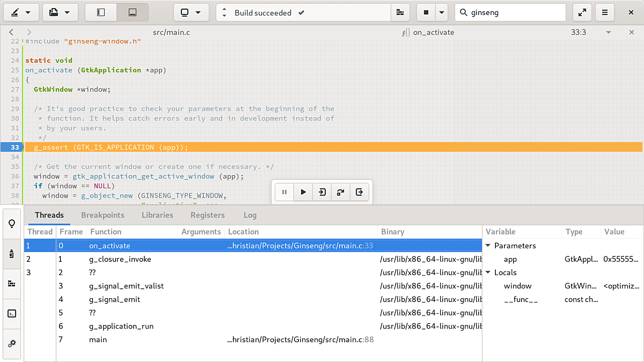644x362 pixels.
Task: Collapse the Parameters tree section
Action: [488, 246]
